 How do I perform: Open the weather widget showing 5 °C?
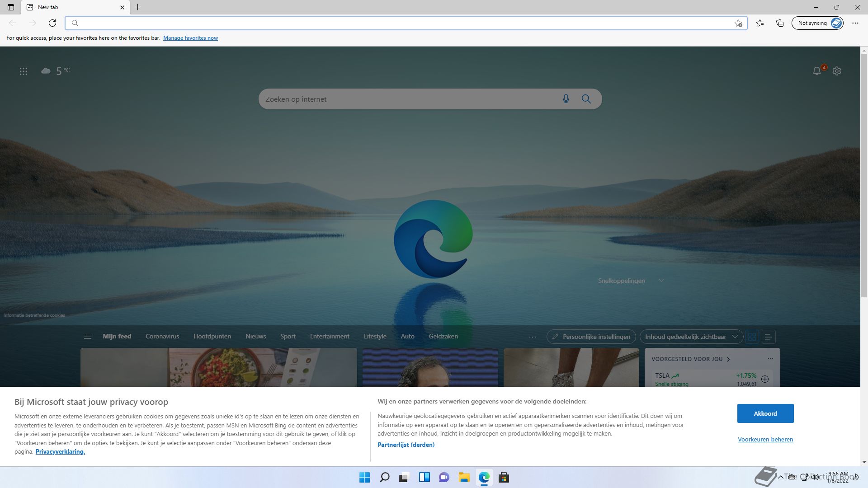pos(56,71)
